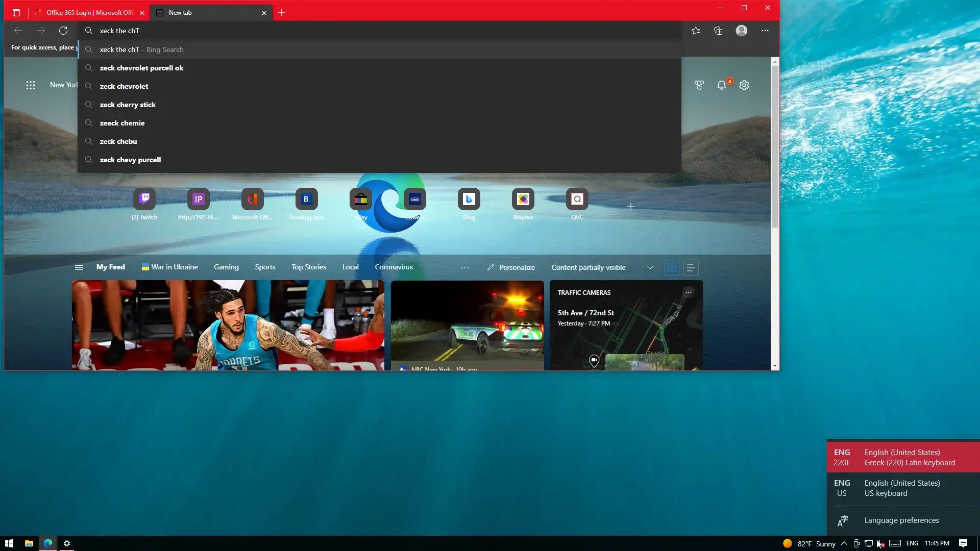This screenshot has height=551, width=980.
Task: Open page settings gear icon
Action: click(744, 85)
